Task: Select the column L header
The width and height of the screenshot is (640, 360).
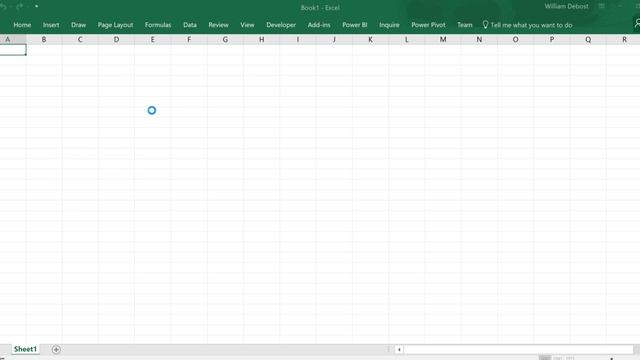Action: click(407, 40)
